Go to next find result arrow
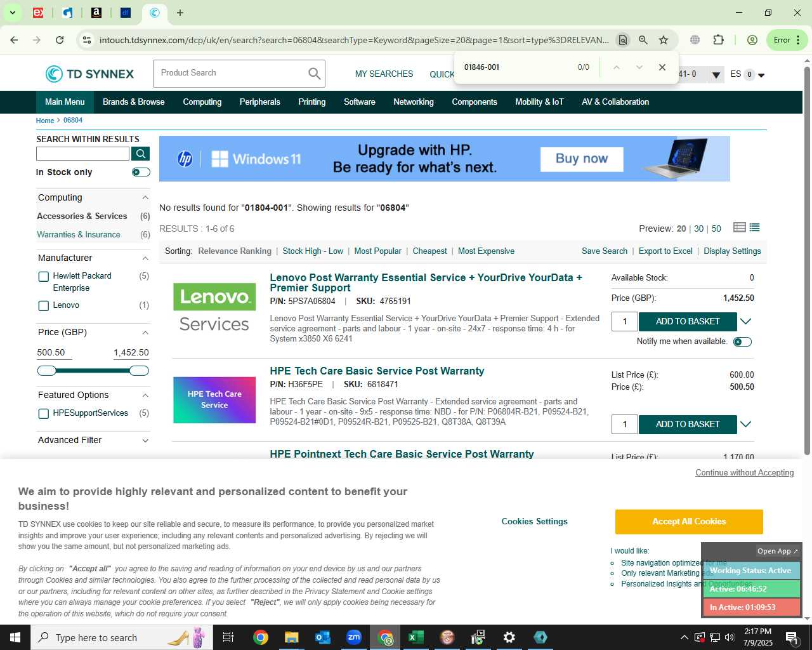The height and width of the screenshot is (650, 812). point(639,67)
